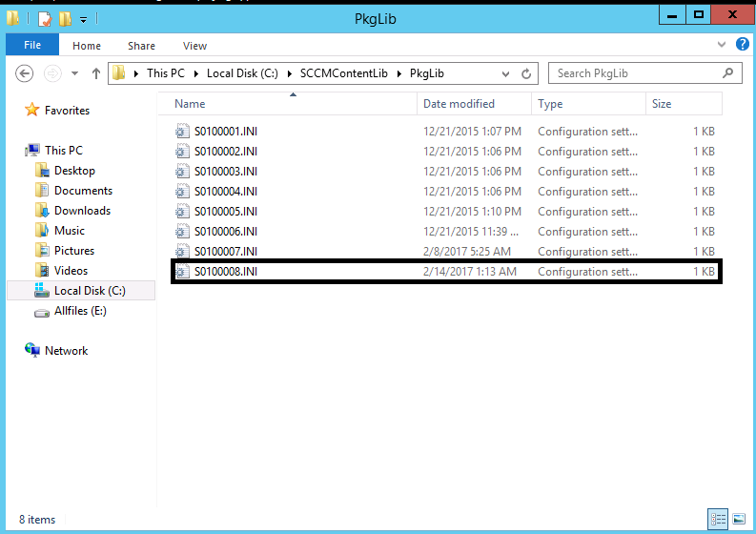Image resolution: width=756 pixels, height=534 pixels.
Task: Switch to the View ribbon tab
Action: point(194,45)
